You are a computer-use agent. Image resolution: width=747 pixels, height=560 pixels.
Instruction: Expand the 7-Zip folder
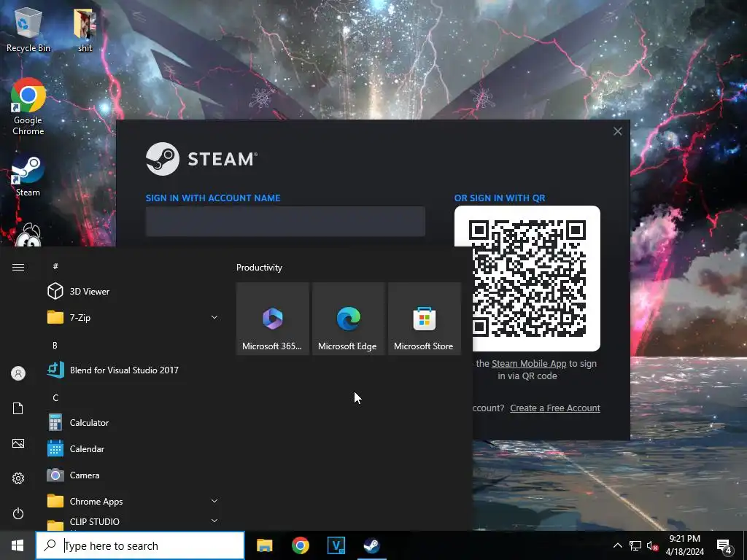[133, 318]
